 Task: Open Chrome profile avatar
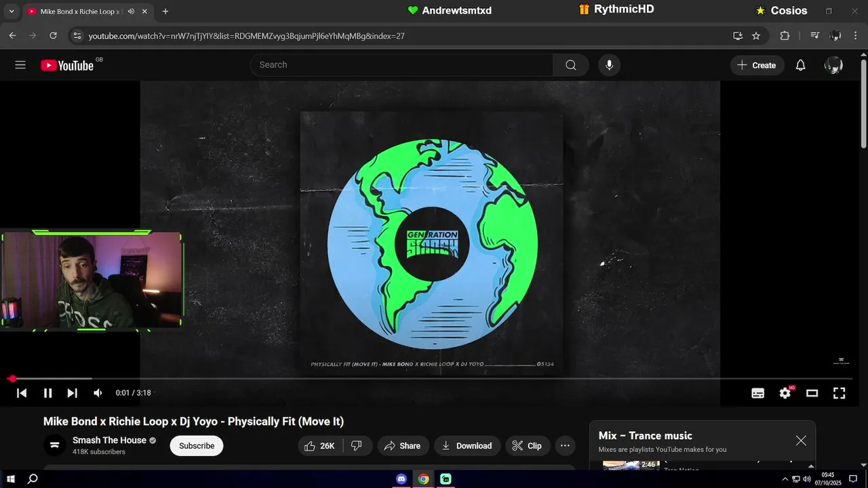835,36
